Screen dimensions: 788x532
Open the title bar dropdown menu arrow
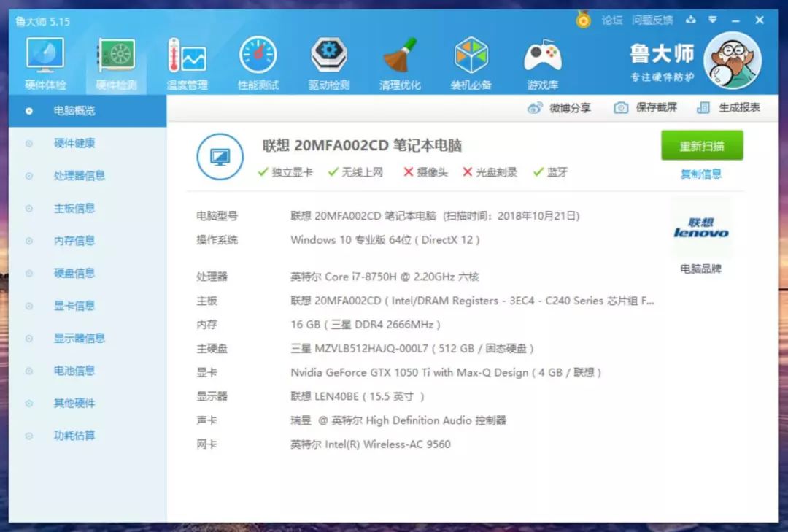coord(713,20)
